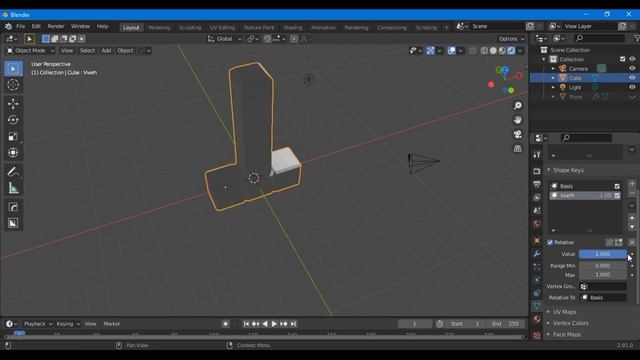The image size is (640, 360).
Task: Toggle snapping magnet
Action: click(x=267, y=39)
